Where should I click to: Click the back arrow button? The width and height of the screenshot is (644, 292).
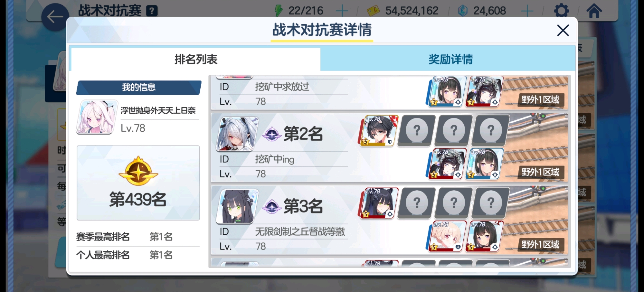pyautogui.click(x=55, y=17)
